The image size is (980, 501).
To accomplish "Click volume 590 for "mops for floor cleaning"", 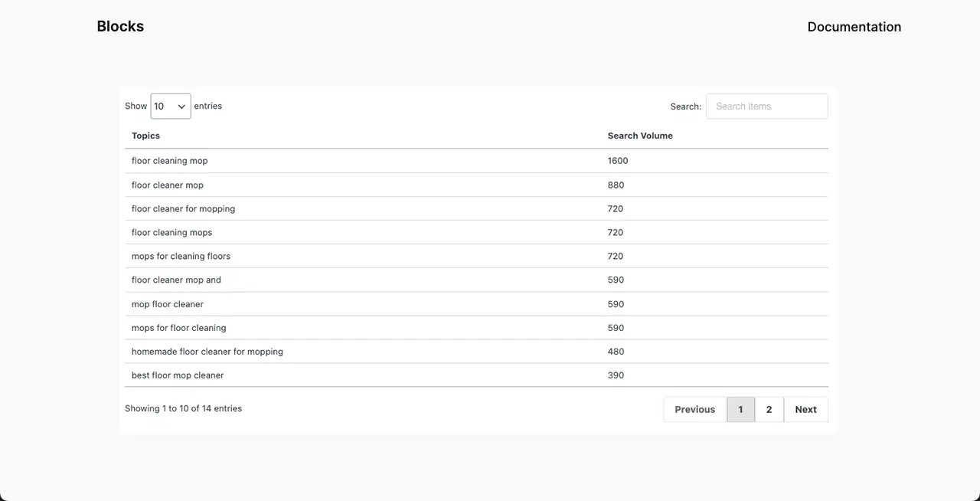I will pyautogui.click(x=616, y=328).
